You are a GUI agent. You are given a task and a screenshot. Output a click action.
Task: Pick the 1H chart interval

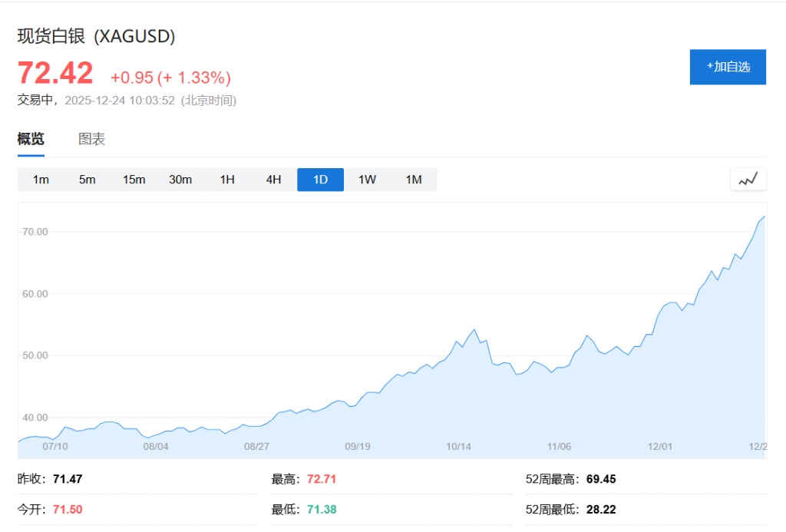pyautogui.click(x=227, y=180)
